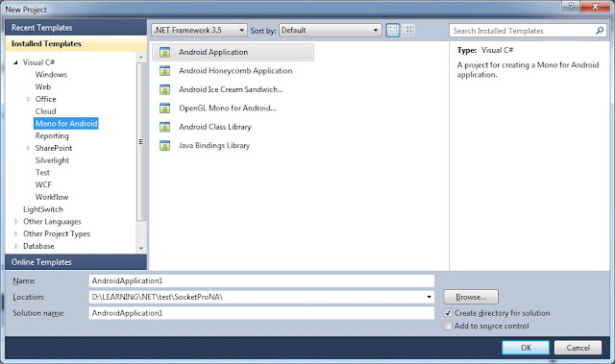Select the Windows template category

pyautogui.click(x=51, y=75)
